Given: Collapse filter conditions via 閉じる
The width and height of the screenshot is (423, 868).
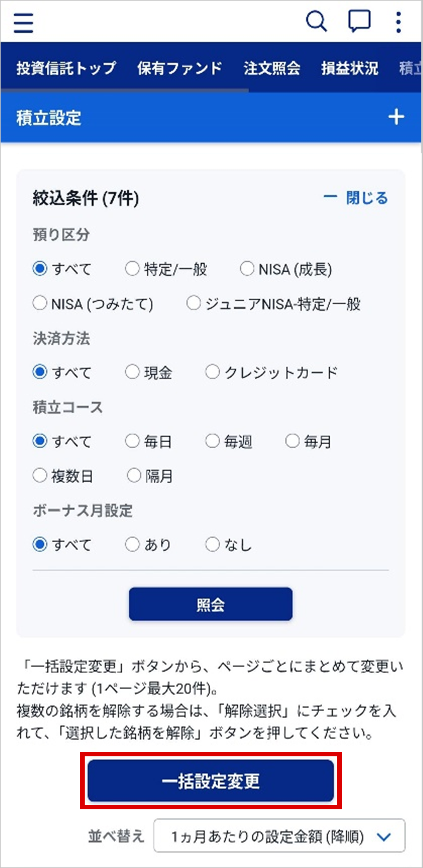Looking at the screenshot, I should click(x=356, y=198).
